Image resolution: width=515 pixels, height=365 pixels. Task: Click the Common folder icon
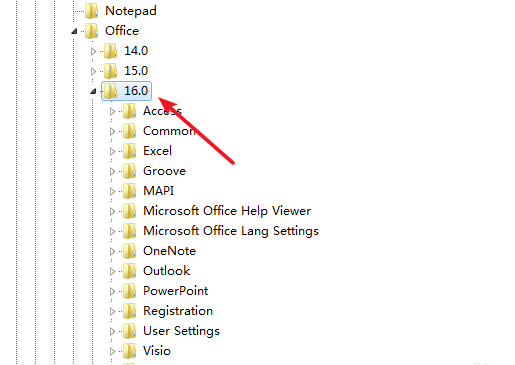129,131
